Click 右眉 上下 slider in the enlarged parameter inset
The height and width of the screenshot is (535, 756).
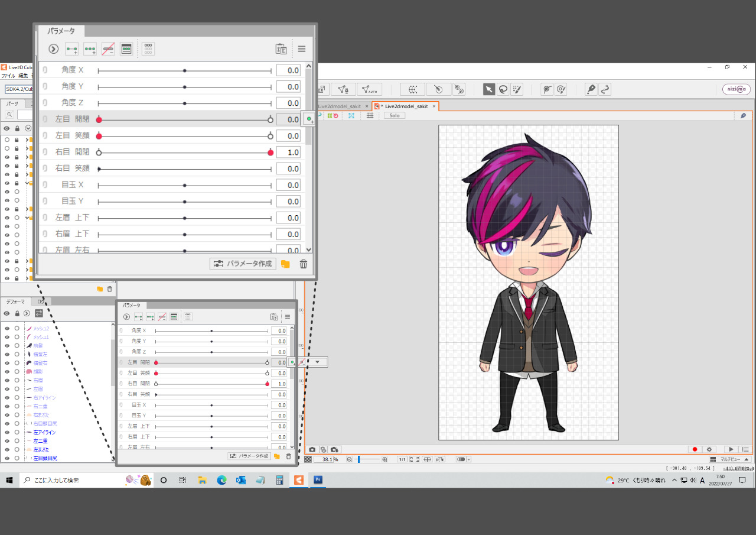(184, 234)
